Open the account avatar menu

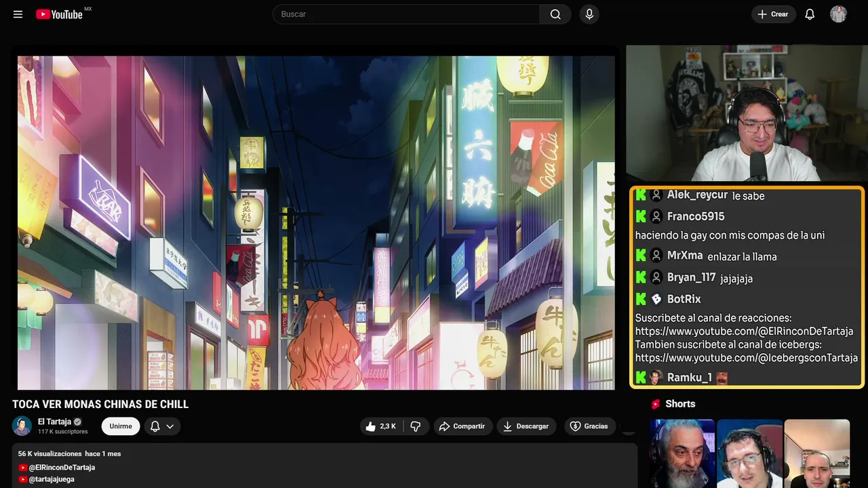click(838, 14)
